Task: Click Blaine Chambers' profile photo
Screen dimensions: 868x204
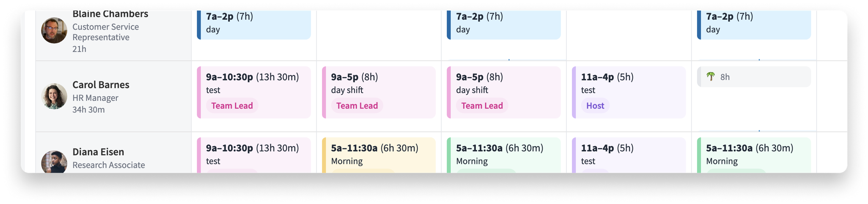Action: click(54, 31)
